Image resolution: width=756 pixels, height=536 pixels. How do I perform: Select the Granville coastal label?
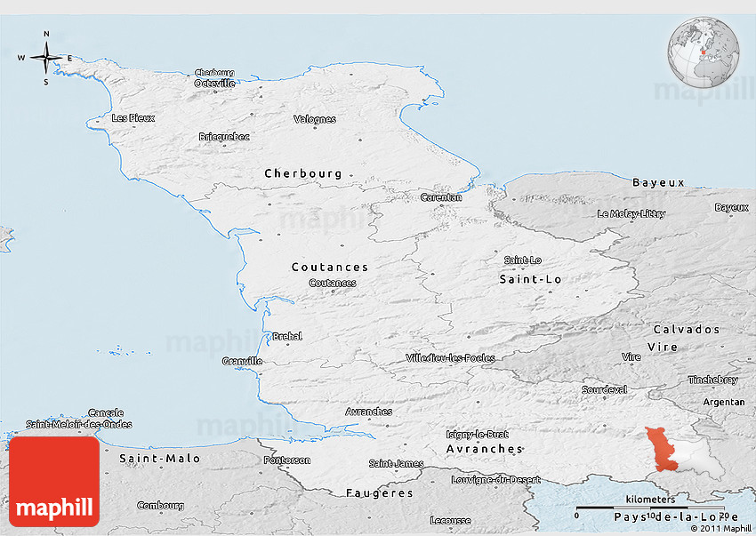[x=242, y=362]
